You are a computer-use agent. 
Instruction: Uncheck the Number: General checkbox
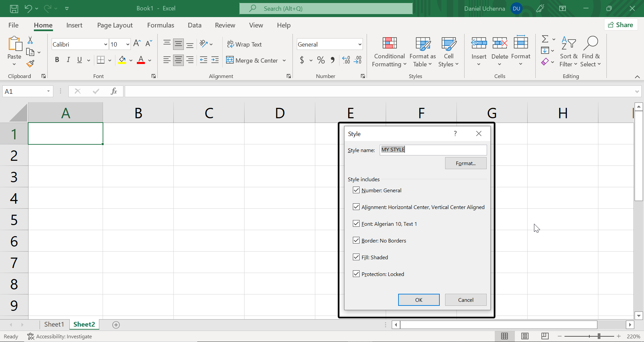(x=356, y=190)
